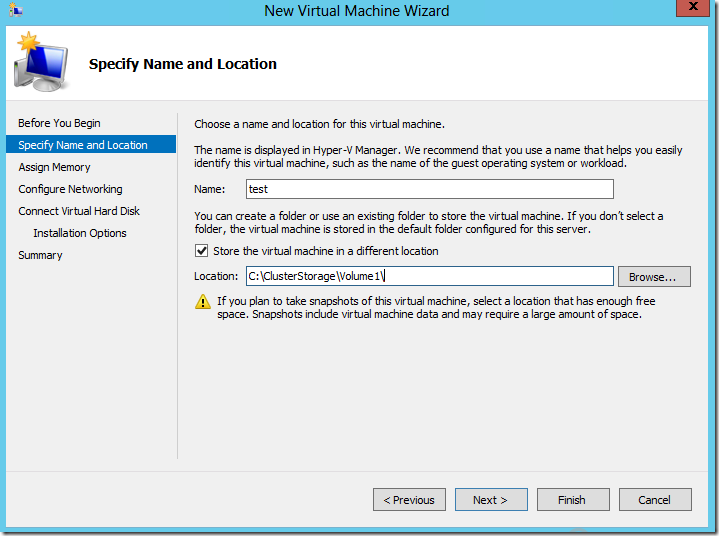Click into the Location path field

(x=430, y=276)
